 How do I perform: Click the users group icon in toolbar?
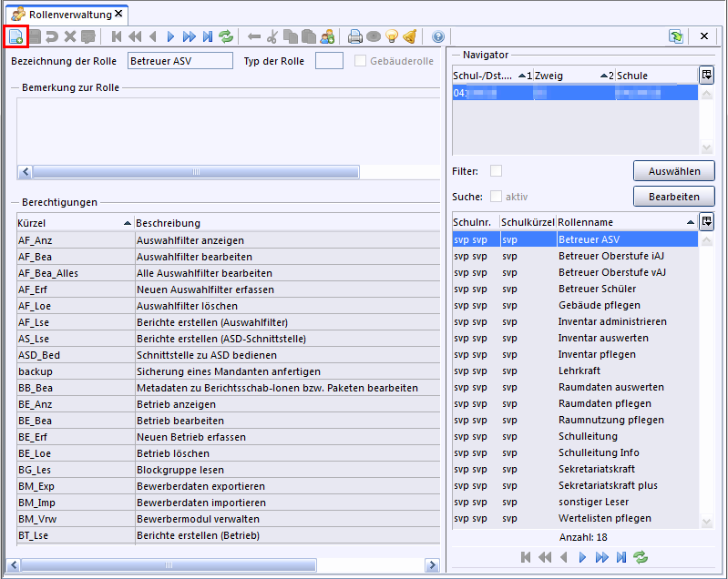point(326,36)
